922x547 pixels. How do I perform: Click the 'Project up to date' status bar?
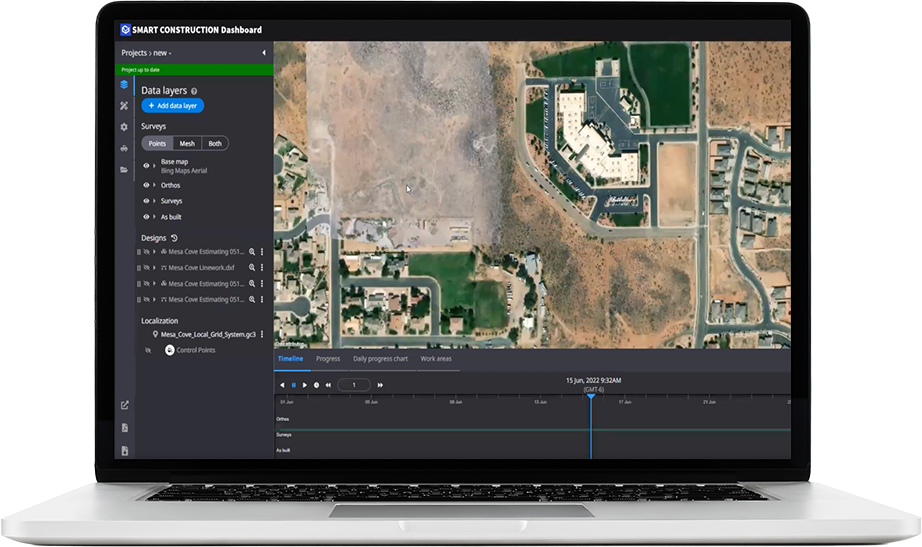[195, 70]
